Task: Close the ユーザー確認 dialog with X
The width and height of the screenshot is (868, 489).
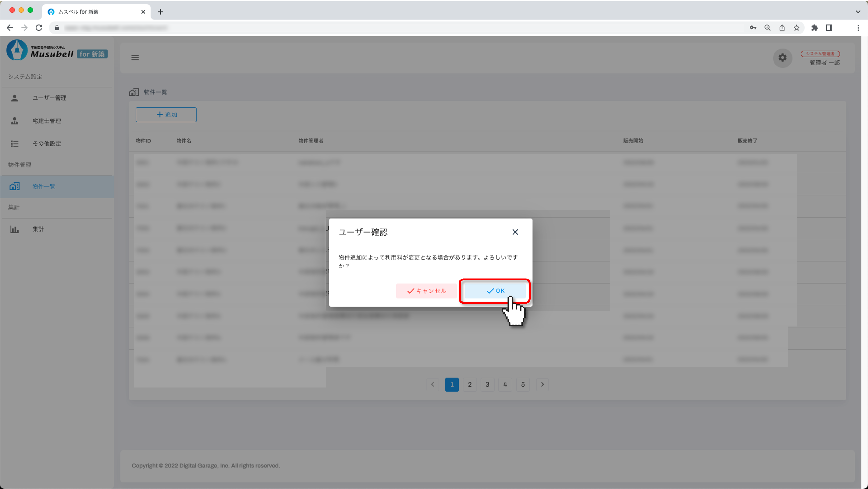Action: click(x=515, y=232)
